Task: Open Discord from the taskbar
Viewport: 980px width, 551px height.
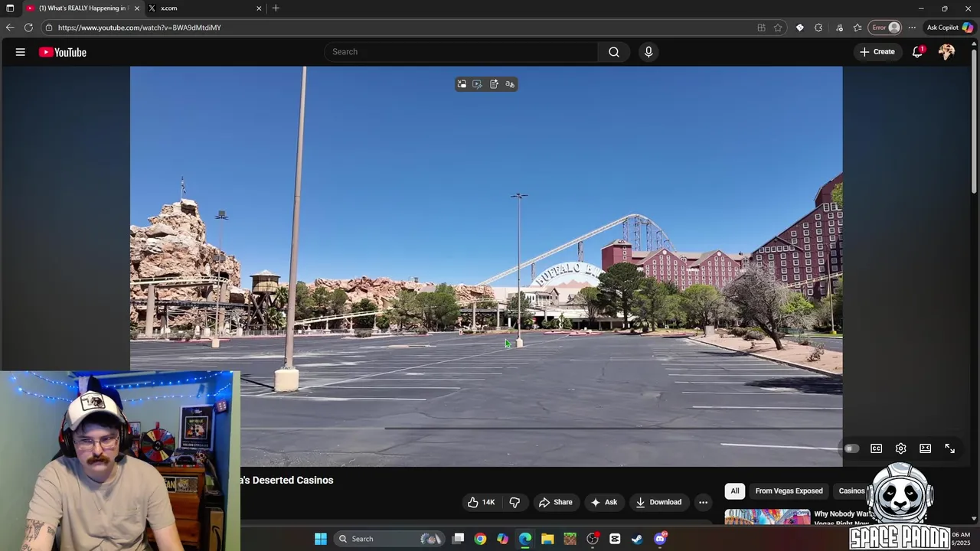Action: coord(660,539)
